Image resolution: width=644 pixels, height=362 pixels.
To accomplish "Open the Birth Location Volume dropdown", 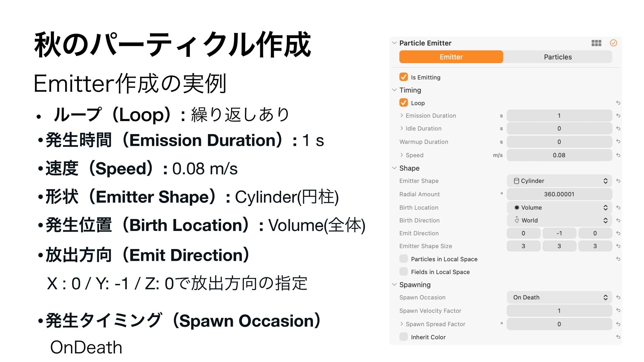I will tap(559, 207).
